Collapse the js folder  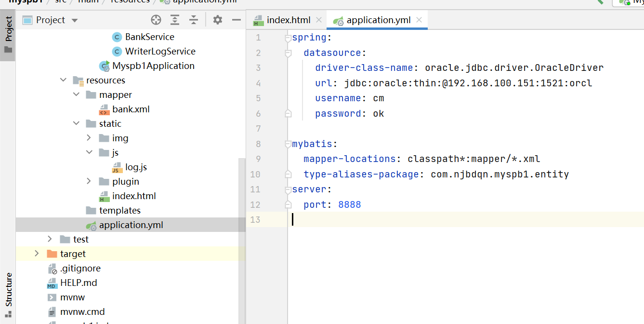coord(89,152)
